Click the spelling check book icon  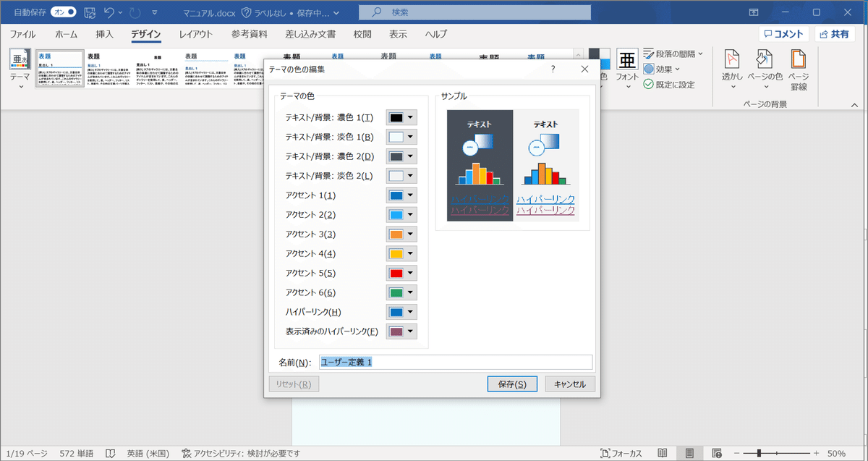click(111, 453)
